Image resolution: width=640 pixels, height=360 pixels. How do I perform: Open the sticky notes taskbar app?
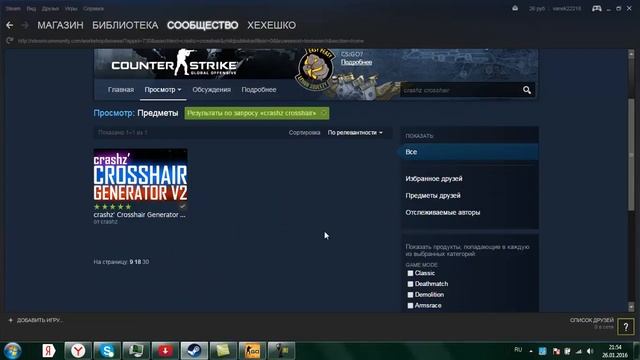coord(223,351)
